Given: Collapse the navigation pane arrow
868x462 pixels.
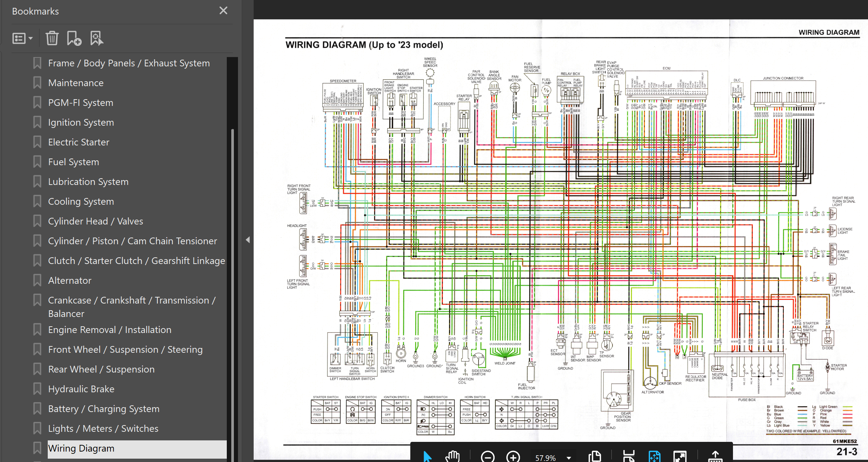Looking at the screenshot, I should click(248, 240).
